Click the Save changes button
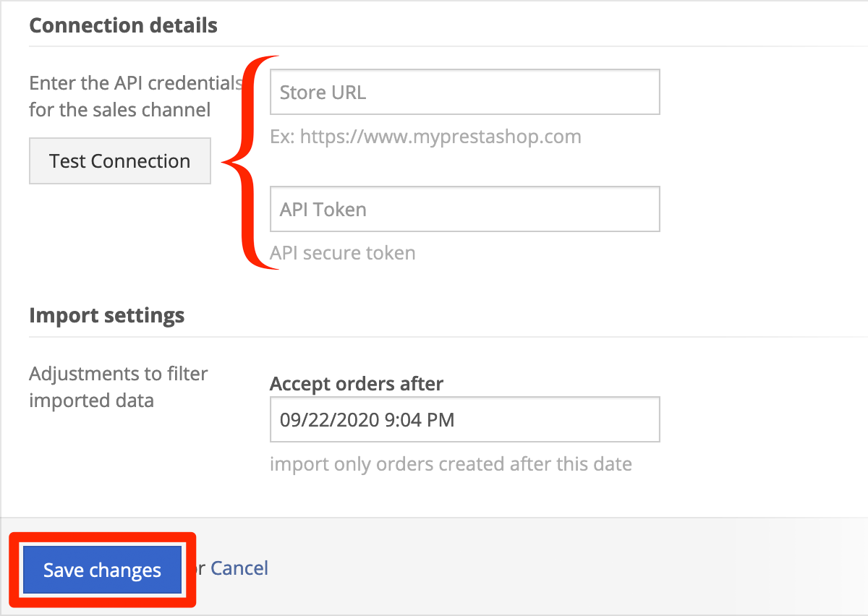868x616 pixels. coord(102,570)
